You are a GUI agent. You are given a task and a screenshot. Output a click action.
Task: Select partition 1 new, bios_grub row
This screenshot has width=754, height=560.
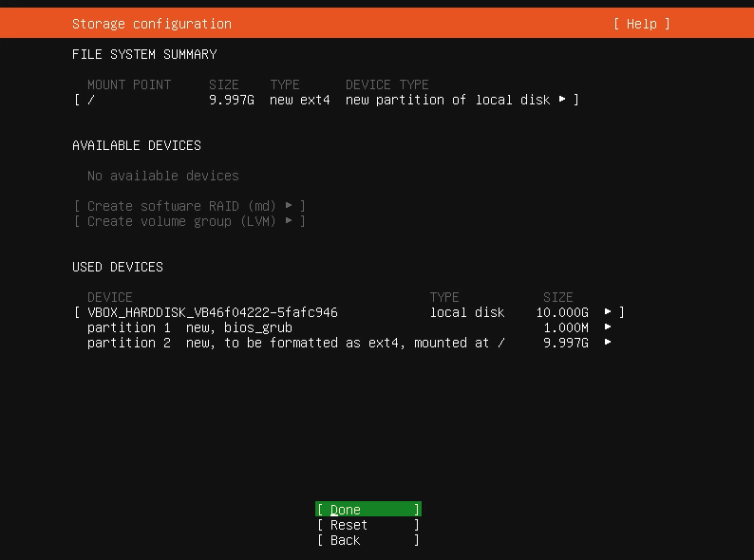349,327
